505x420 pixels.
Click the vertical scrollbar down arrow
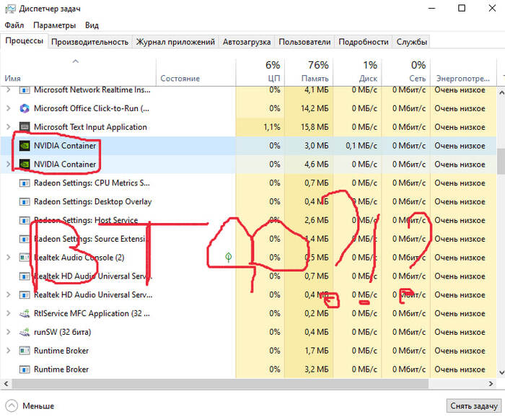click(501, 372)
